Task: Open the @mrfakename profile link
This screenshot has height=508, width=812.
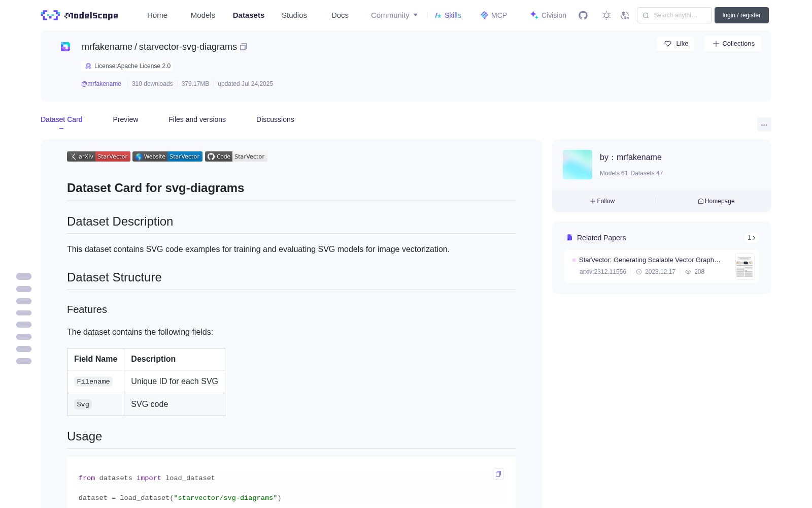Action: [101, 84]
